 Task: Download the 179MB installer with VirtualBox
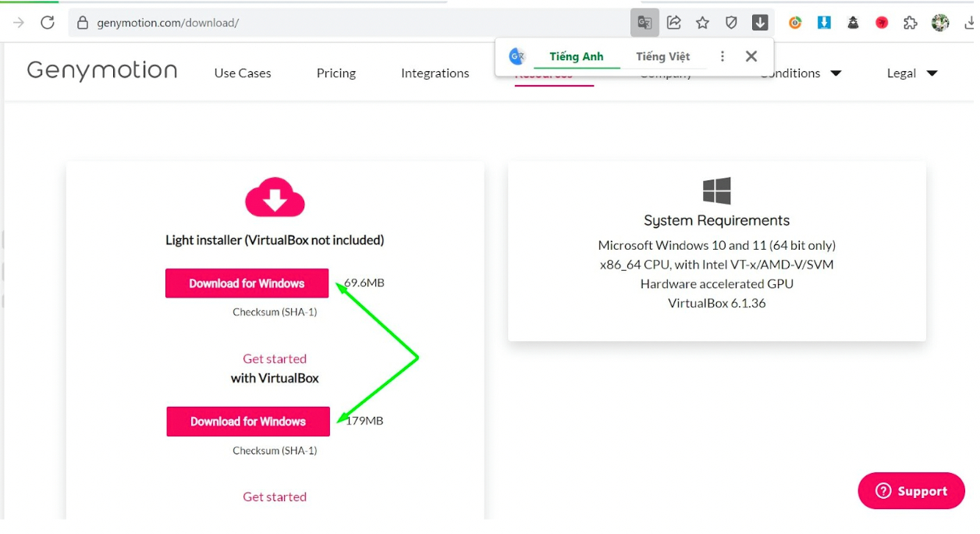click(248, 422)
